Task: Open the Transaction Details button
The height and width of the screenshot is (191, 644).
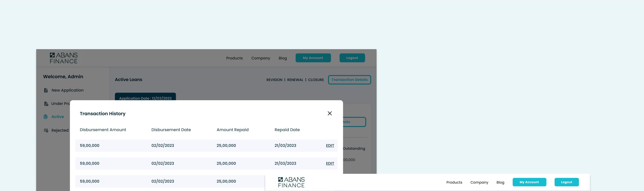Action: point(349,80)
